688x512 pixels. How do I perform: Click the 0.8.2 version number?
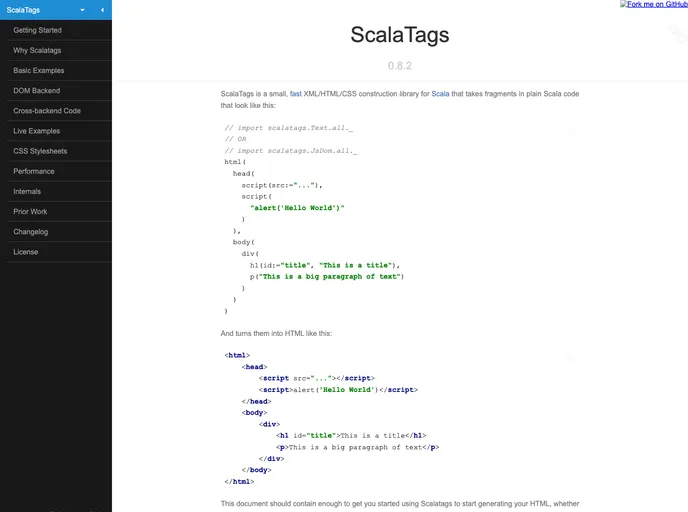coord(400,66)
